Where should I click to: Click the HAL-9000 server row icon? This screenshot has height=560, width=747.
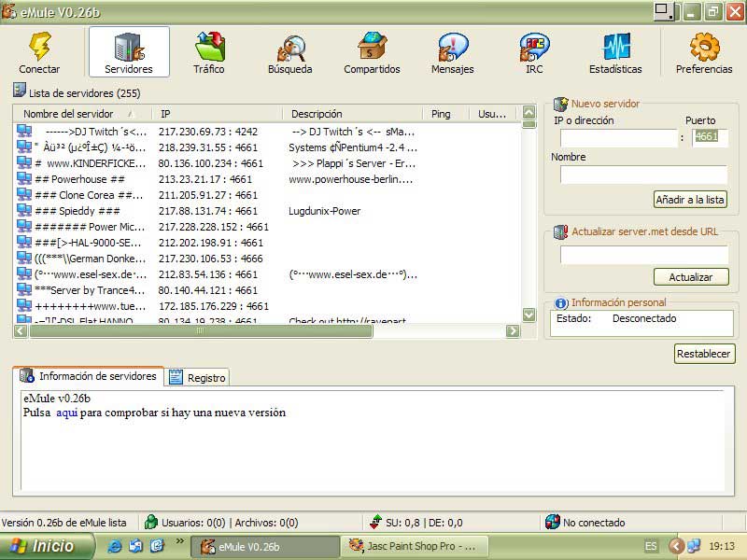[x=24, y=242]
